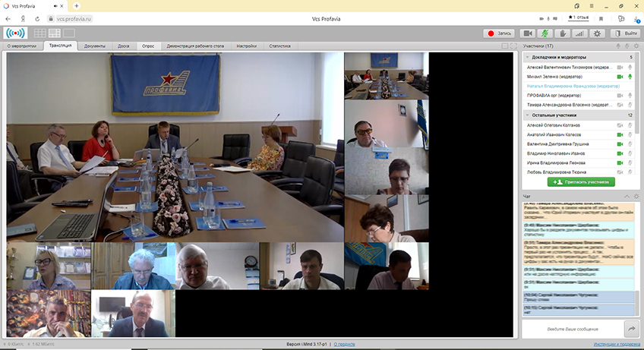This screenshot has width=644, height=350.
Task: Open a new browser tab
Action: tap(77, 6)
